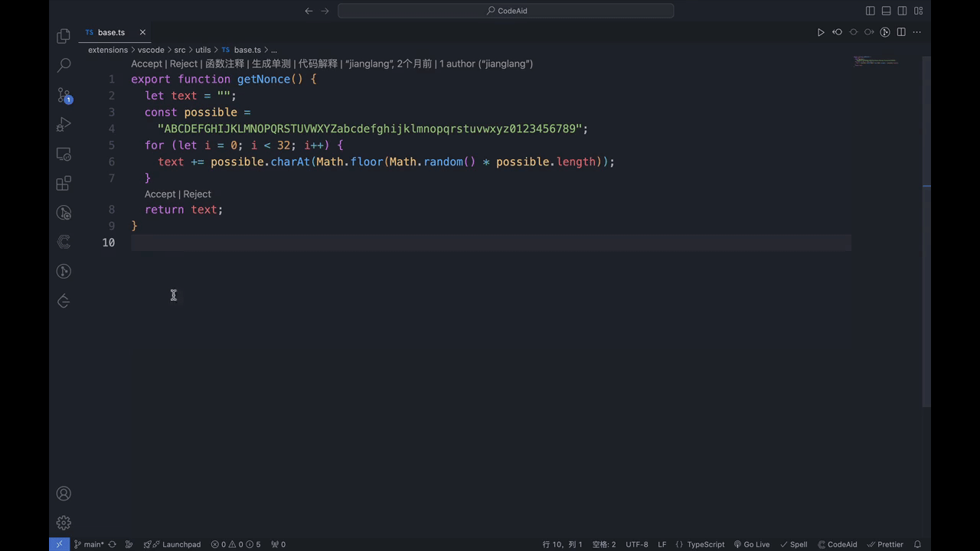980x551 pixels.
Task: Open the Extensions view
Action: click(64, 183)
